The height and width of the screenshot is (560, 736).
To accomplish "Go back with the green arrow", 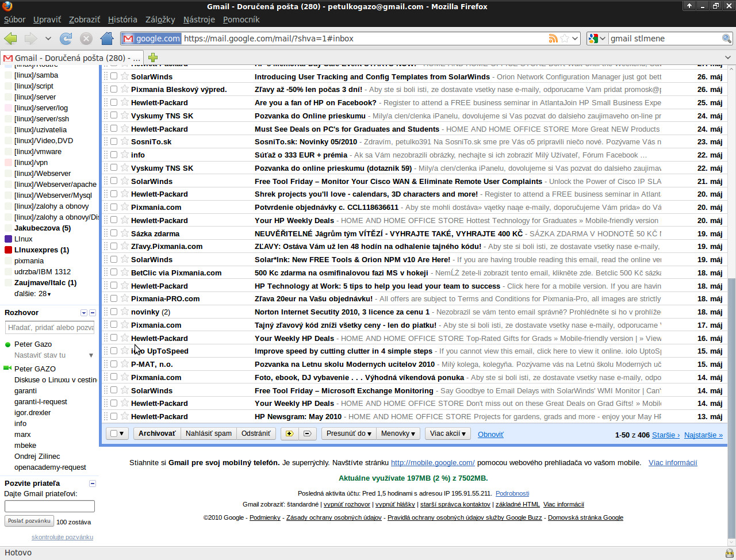I will [x=10, y=39].
